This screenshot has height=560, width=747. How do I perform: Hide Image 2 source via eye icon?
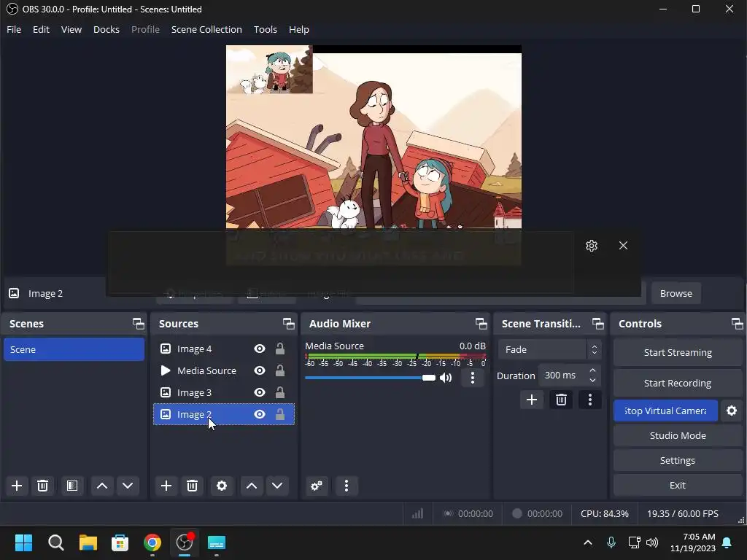click(260, 414)
